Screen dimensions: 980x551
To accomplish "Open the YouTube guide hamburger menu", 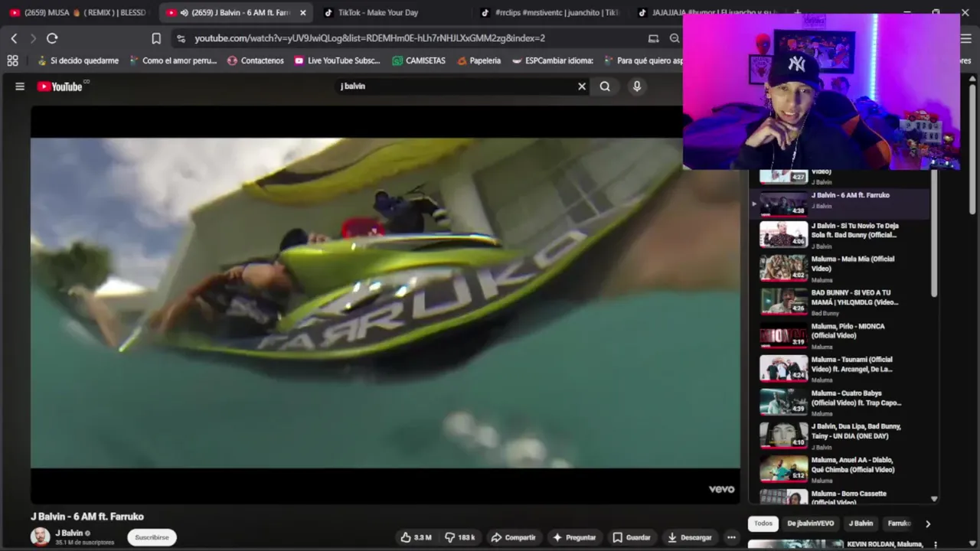I will coord(20,86).
